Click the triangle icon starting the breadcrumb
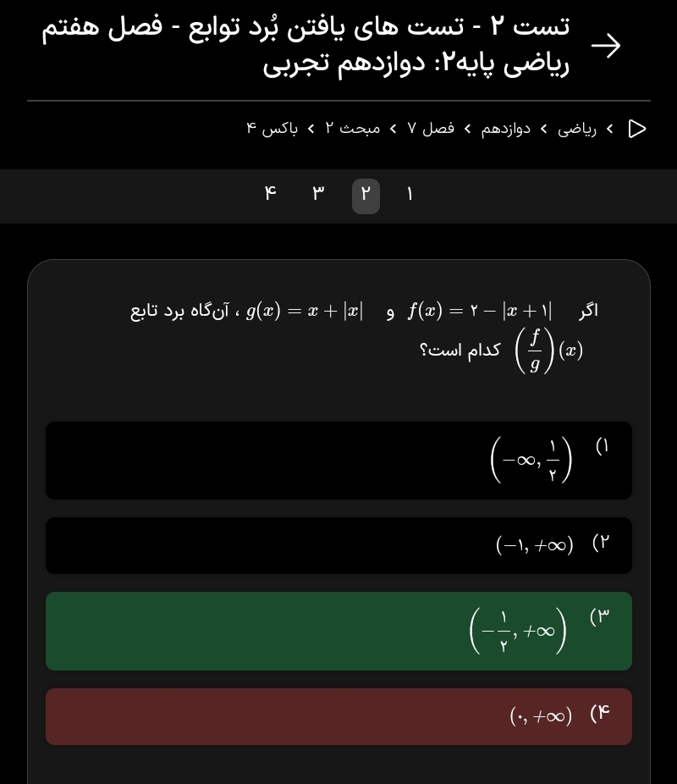This screenshot has width=677, height=784. click(x=637, y=129)
